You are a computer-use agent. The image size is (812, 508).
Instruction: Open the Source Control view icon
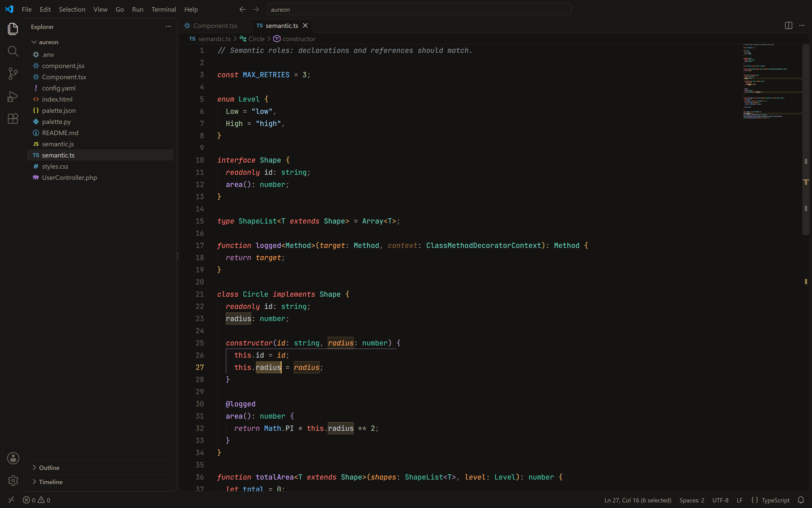click(x=13, y=74)
